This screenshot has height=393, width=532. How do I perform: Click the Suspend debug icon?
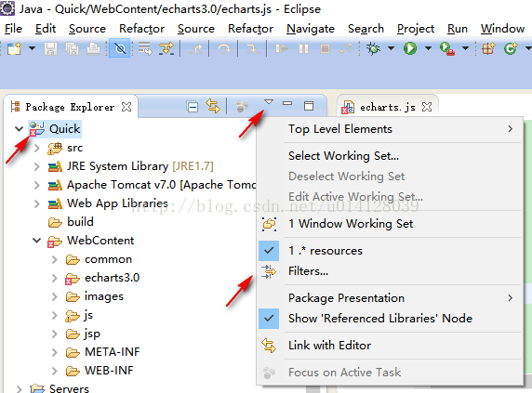pyautogui.click(x=303, y=49)
